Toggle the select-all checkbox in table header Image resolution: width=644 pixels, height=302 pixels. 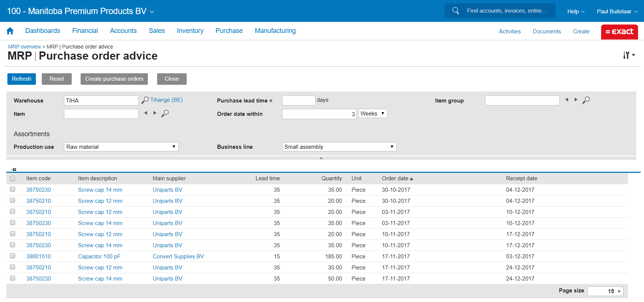pyautogui.click(x=13, y=178)
